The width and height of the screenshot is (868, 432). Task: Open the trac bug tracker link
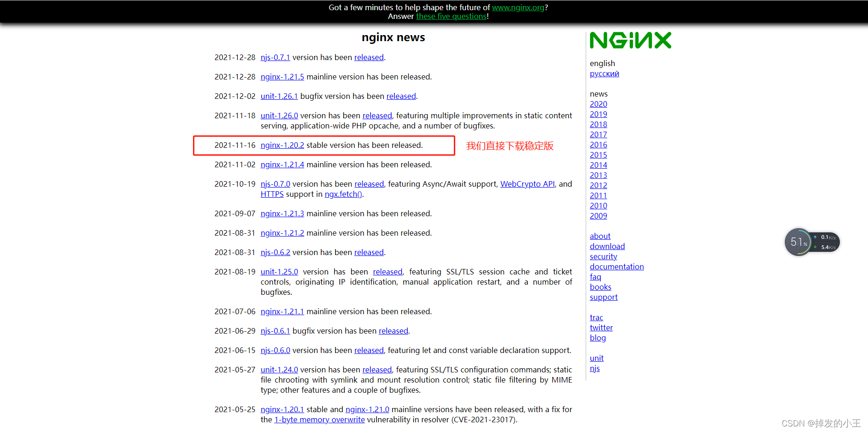click(x=596, y=317)
